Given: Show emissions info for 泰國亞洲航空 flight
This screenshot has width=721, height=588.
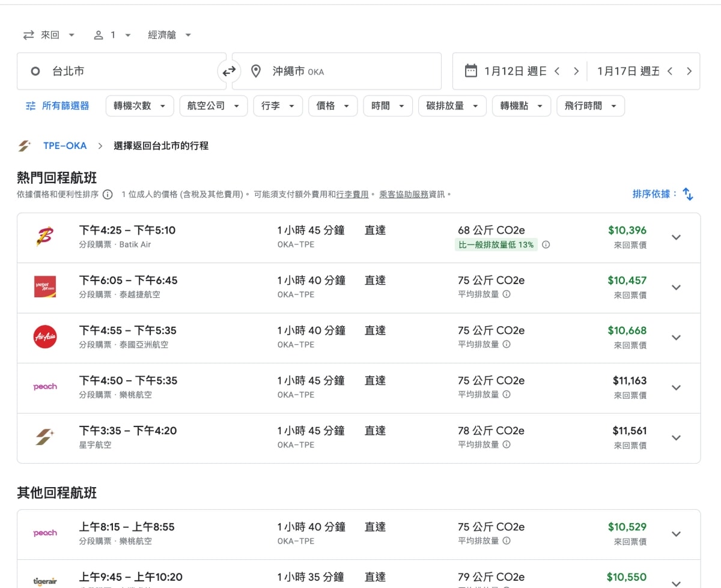Looking at the screenshot, I should pos(507,345).
